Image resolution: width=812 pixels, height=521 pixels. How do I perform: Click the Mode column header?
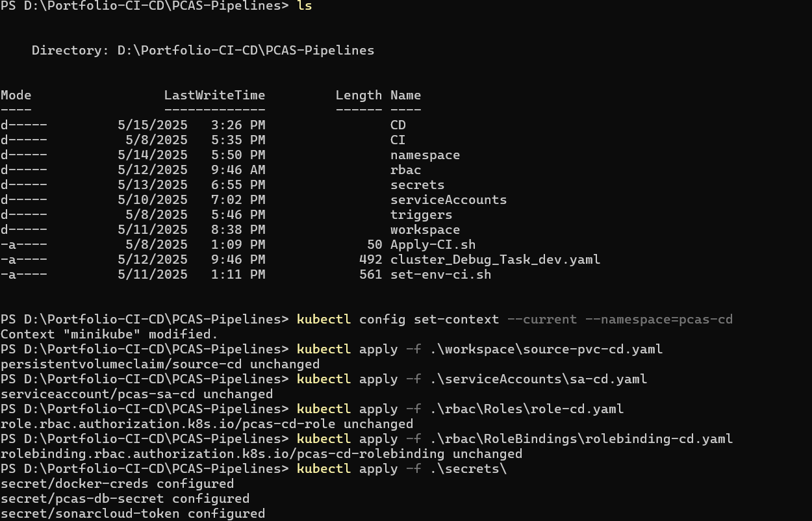(16, 95)
